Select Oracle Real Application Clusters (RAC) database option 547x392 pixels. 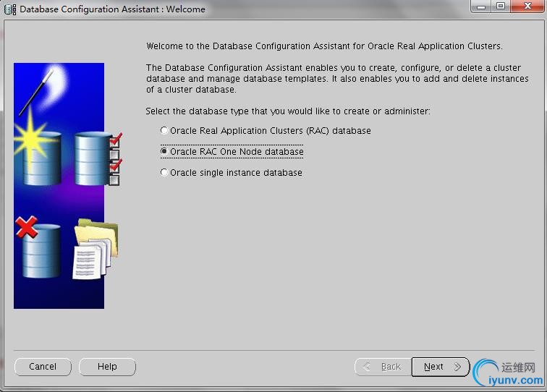(x=266, y=131)
